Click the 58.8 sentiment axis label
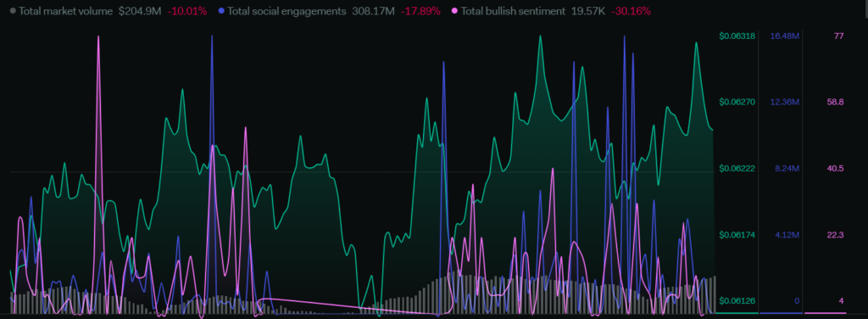 (835, 102)
